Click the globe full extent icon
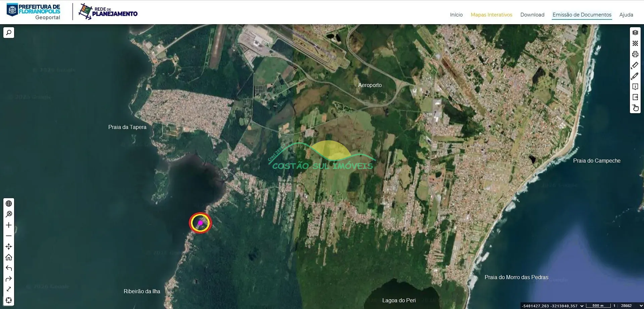644x309 pixels. click(x=9, y=204)
